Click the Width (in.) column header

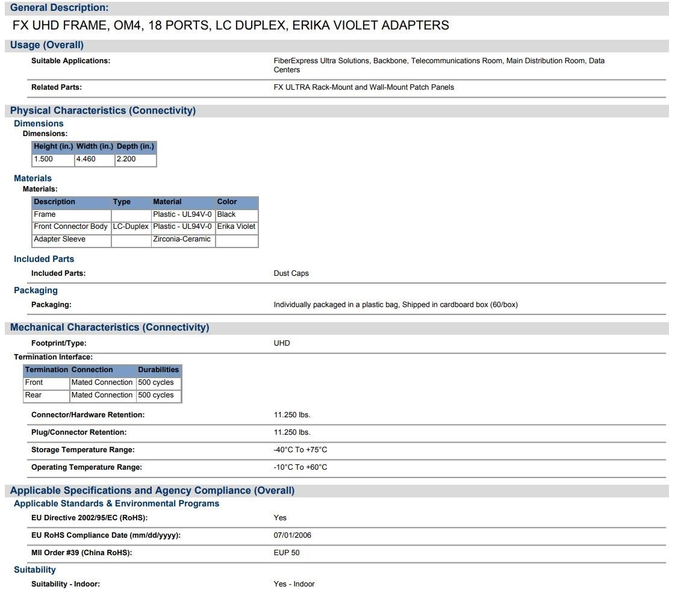95,147
